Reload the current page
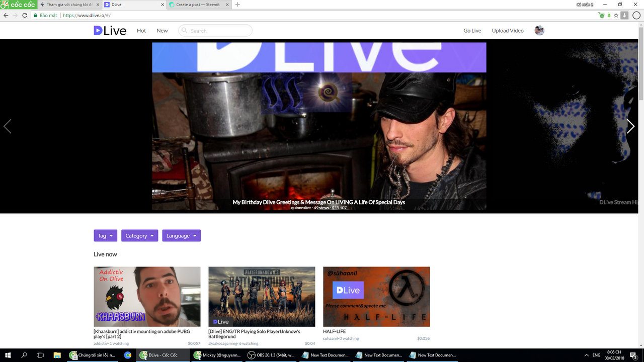The image size is (644, 362). (x=25, y=15)
